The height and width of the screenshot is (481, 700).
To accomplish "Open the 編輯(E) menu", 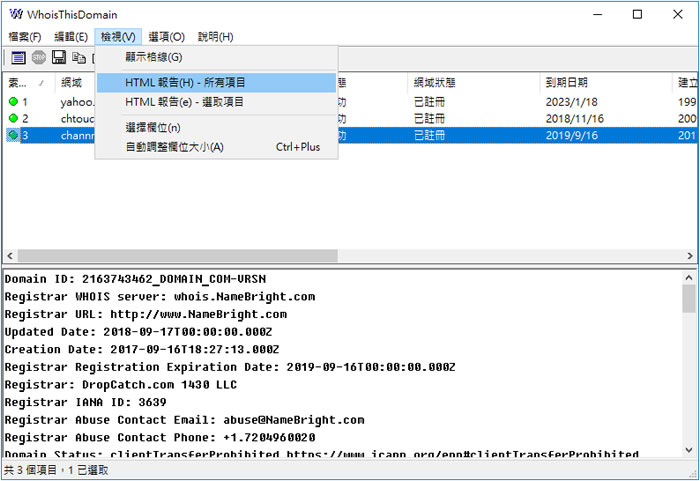I will click(71, 37).
